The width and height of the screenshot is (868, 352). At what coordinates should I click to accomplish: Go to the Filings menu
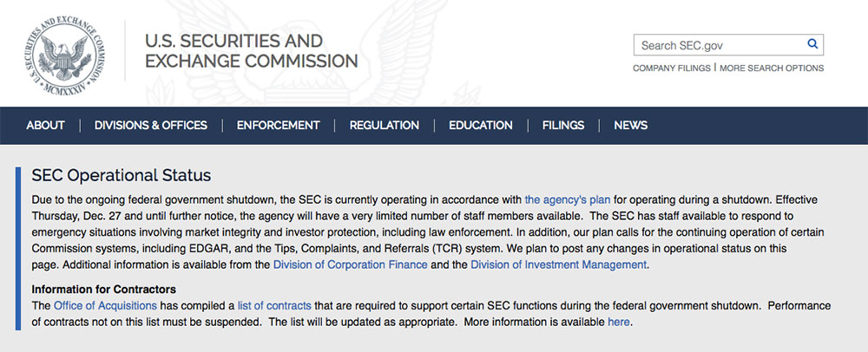point(563,126)
